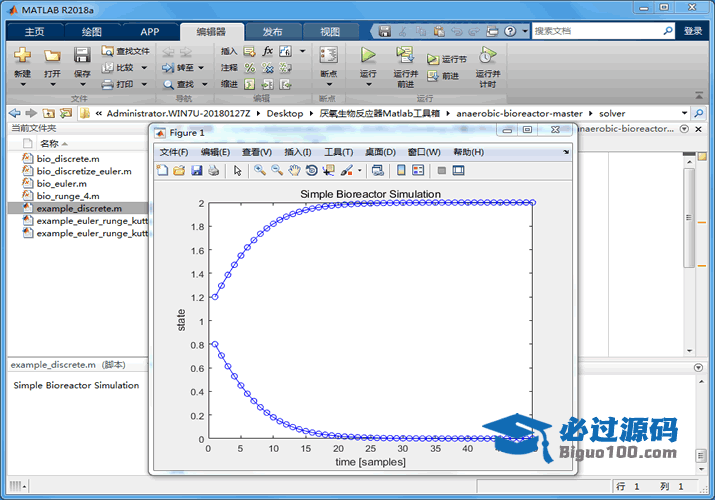Click Name (名称) column header
The width and height of the screenshot is (715, 500).
click(x=54, y=144)
